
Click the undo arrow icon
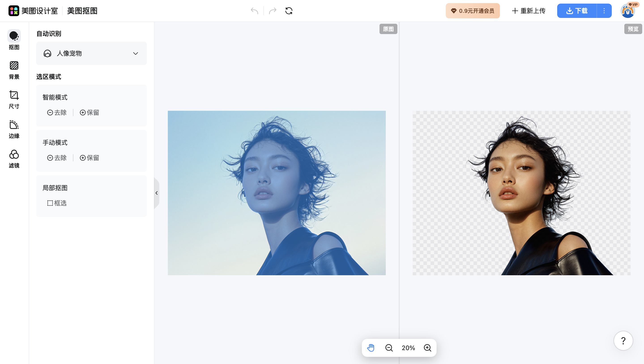tap(254, 11)
